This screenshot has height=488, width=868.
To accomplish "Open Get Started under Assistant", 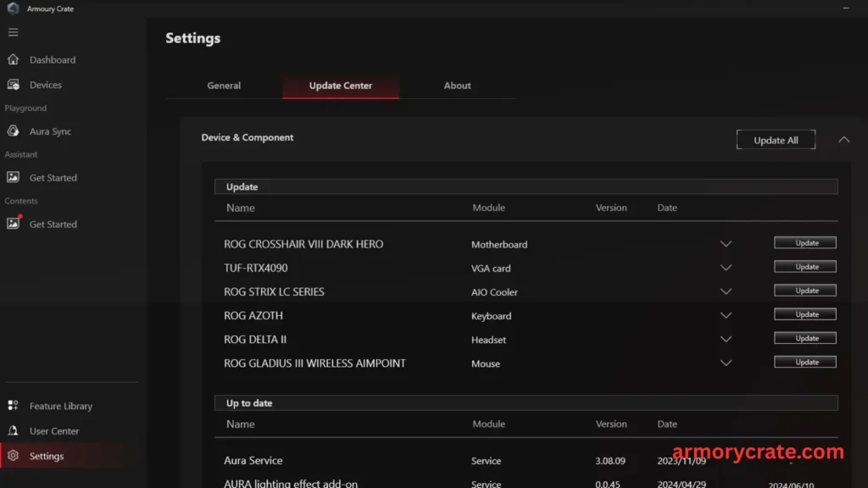I will tap(53, 177).
